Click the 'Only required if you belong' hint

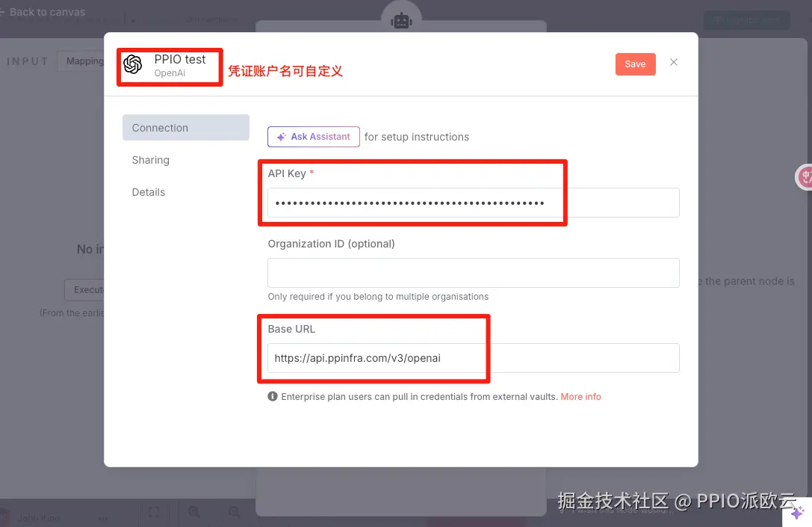point(378,297)
